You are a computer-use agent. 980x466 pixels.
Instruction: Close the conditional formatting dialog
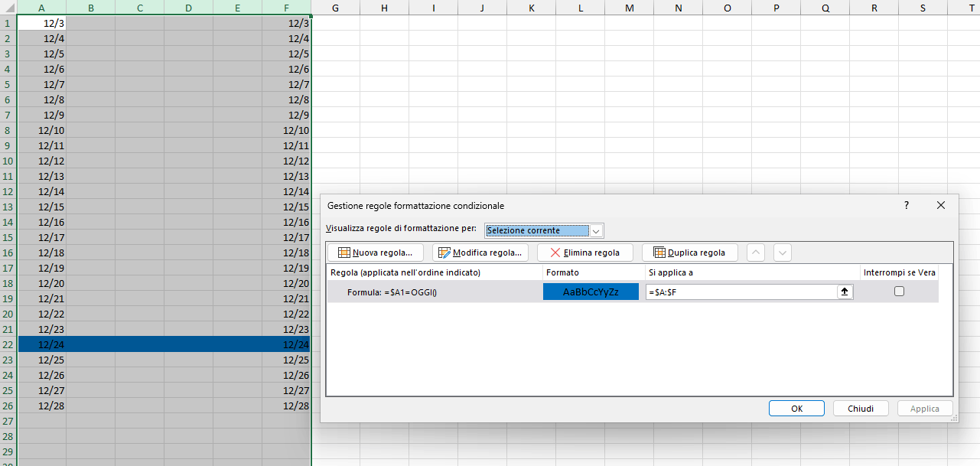(x=941, y=205)
